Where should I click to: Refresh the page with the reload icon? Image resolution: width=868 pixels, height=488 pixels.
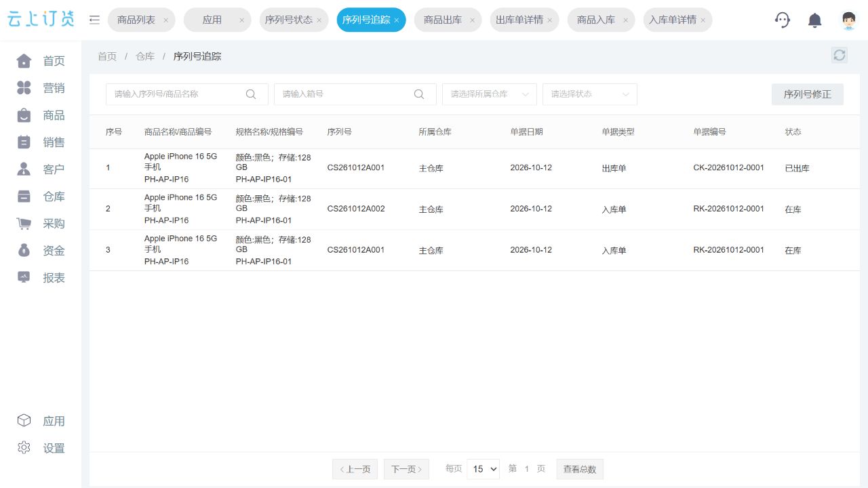tap(840, 55)
